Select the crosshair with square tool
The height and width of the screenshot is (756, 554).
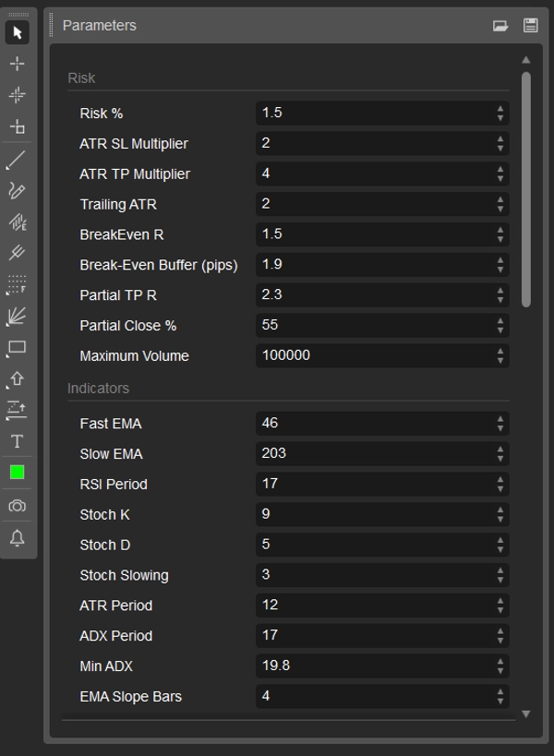18,126
